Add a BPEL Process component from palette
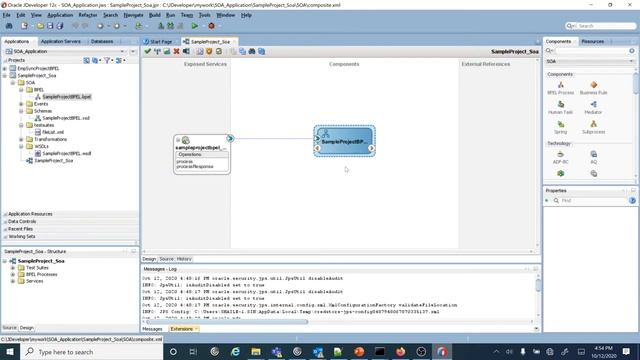 point(560,88)
